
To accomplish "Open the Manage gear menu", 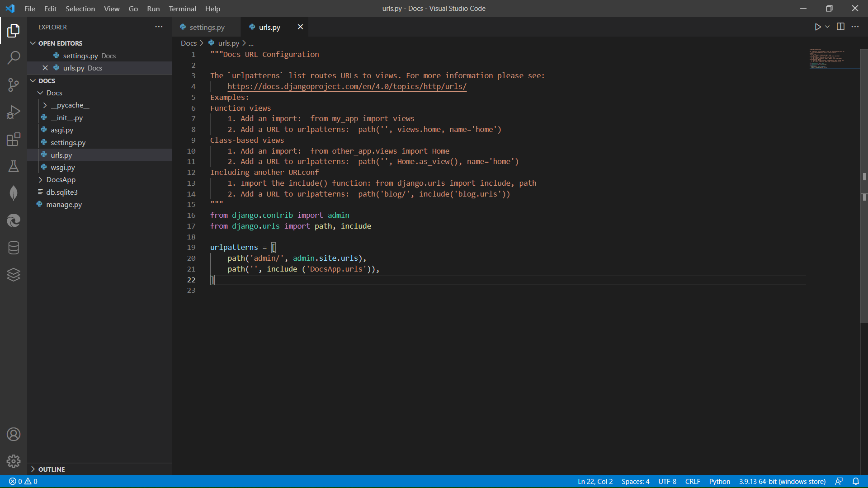I will point(14,461).
